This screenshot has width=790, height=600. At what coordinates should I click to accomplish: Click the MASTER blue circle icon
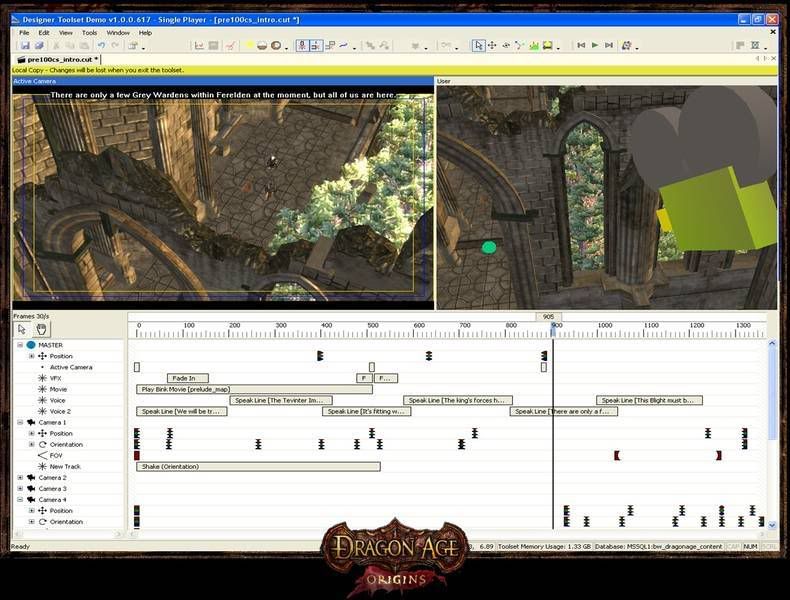click(x=31, y=345)
